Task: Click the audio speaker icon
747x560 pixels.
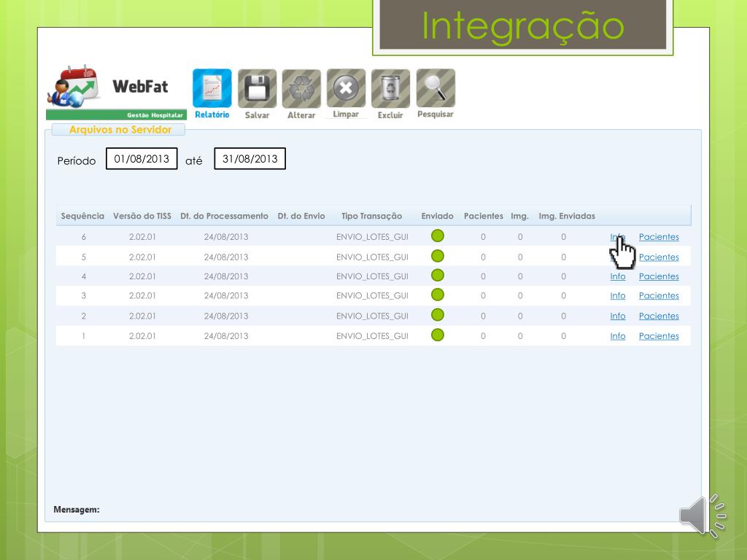Action: click(703, 516)
